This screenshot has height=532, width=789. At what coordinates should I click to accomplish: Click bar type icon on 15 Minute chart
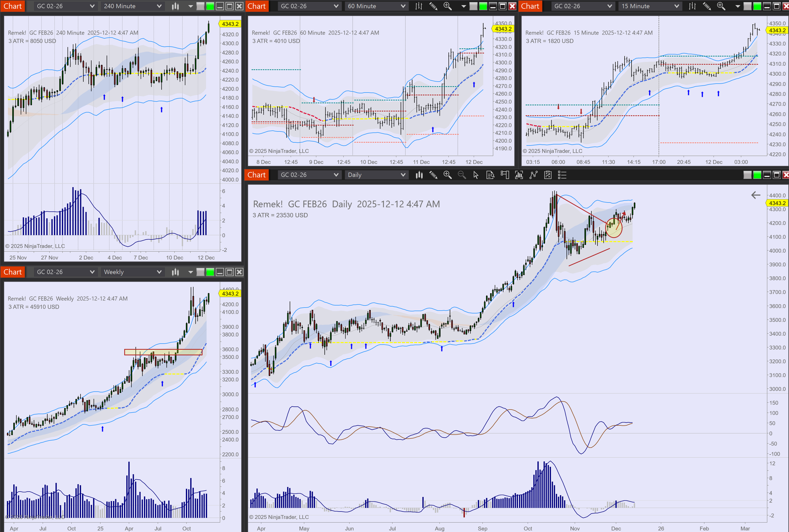692,6
